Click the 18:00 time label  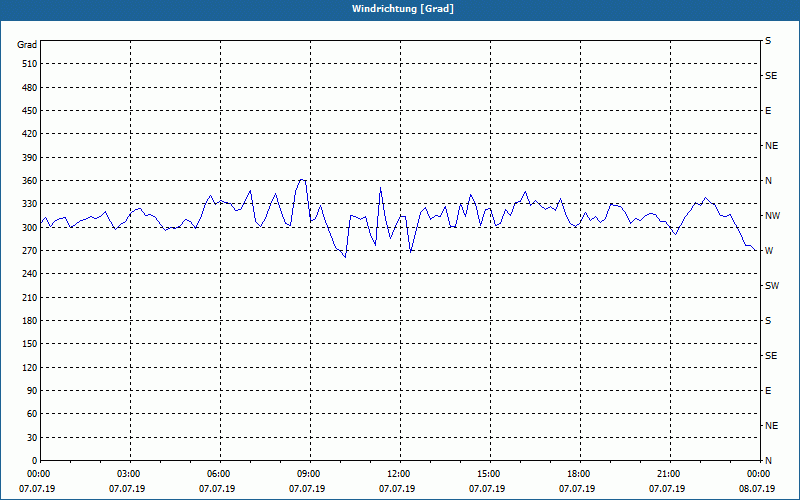tap(578, 473)
